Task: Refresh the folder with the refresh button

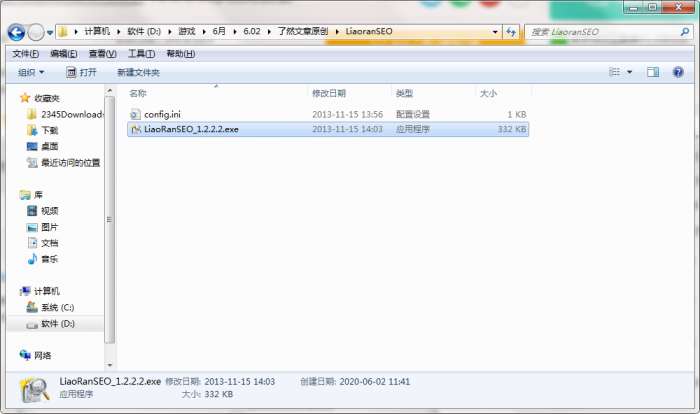Action: (511, 32)
